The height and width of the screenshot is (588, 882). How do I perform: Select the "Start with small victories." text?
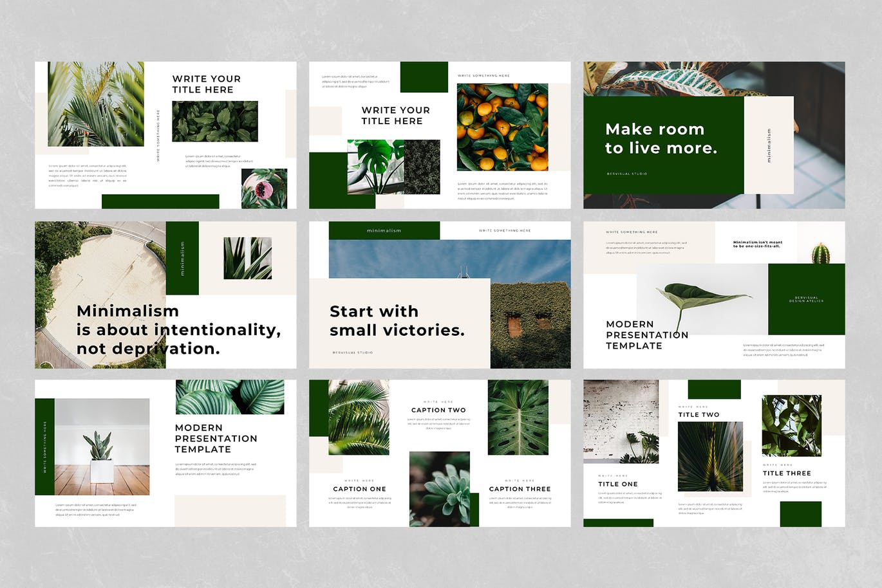397,320
